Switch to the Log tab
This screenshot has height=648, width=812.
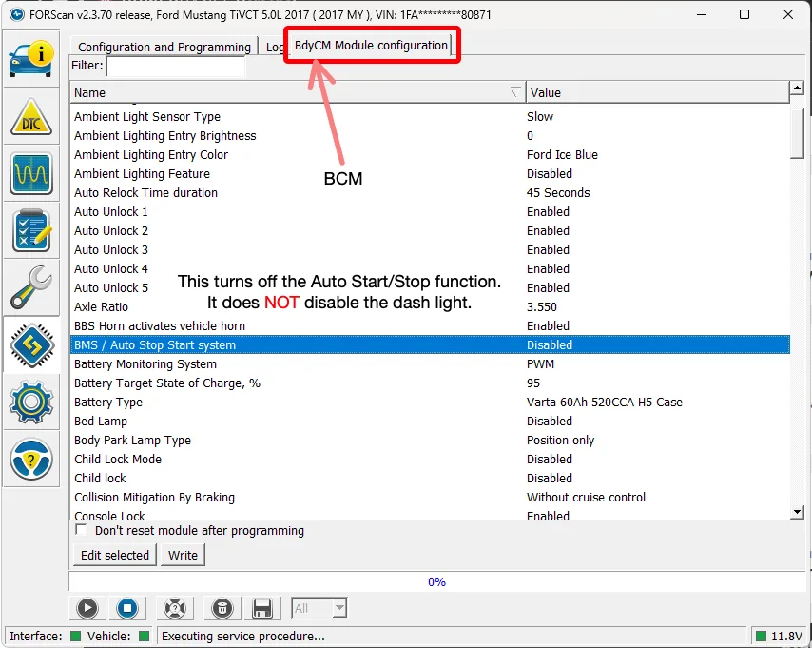pyautogui.click(x=273, y=48)
